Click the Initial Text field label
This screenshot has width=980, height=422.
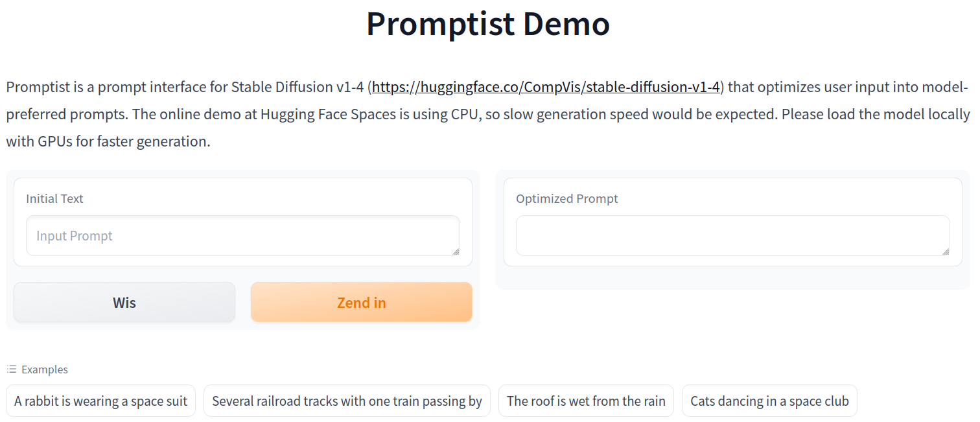54,199
